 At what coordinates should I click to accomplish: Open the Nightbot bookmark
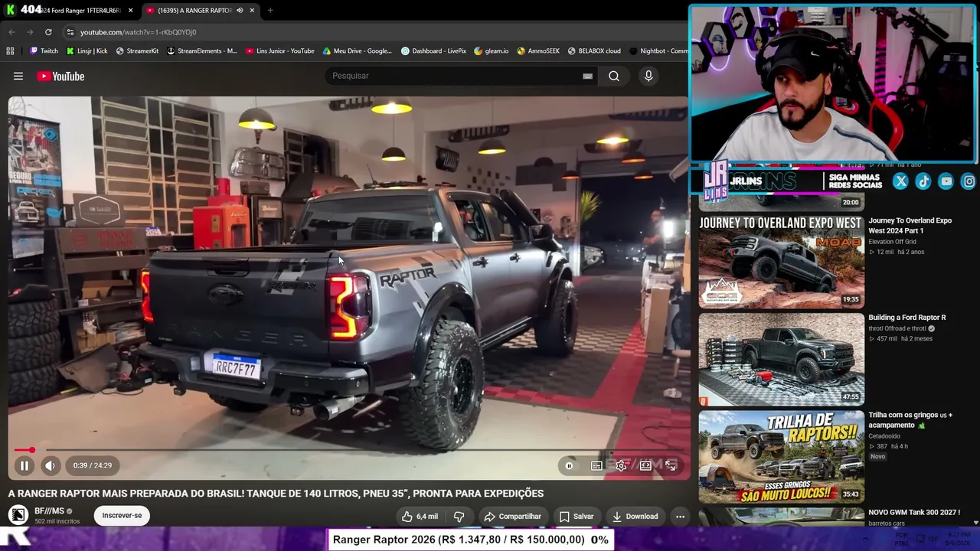pyautogui.click(x=658, y=51)
